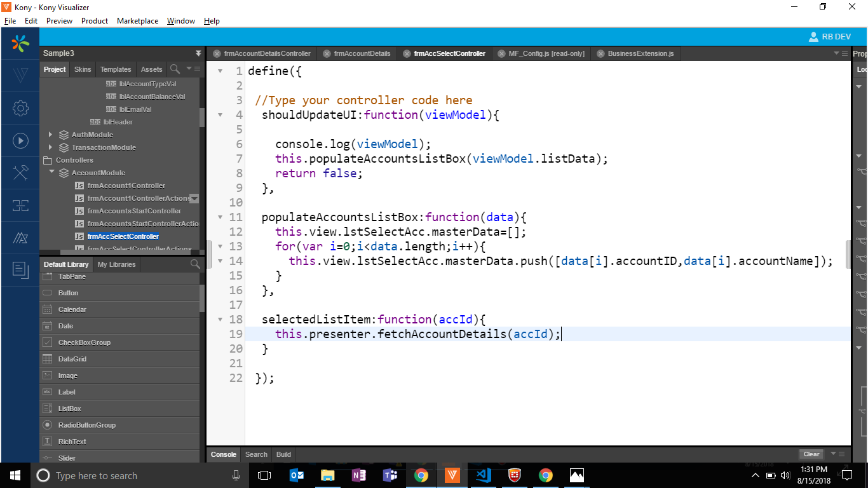Open the search icon in Project panel
The height and width of the screenshot is (488, 868).
(175, 69)
